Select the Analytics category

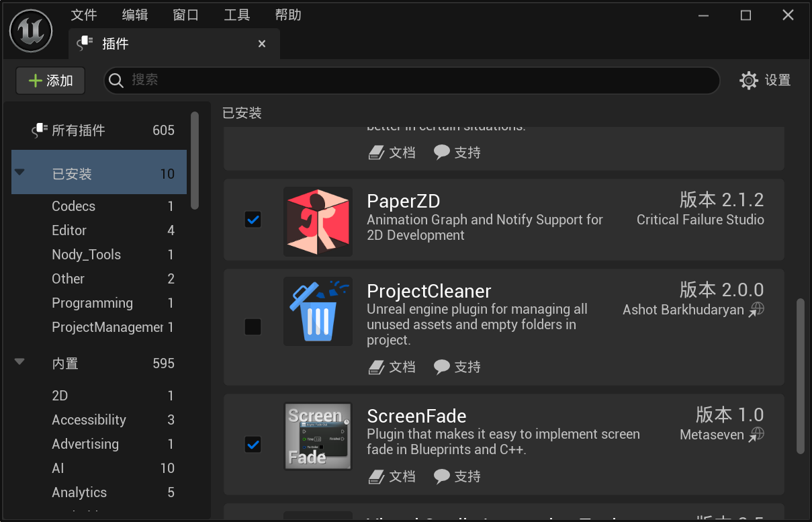click(x=99, y=492)
